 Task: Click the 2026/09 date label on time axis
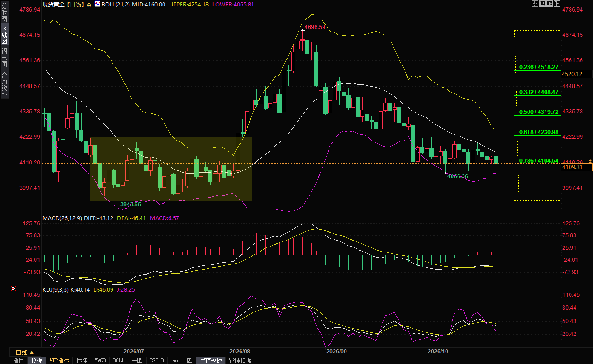pyautogui.click(x=336, y=352)
